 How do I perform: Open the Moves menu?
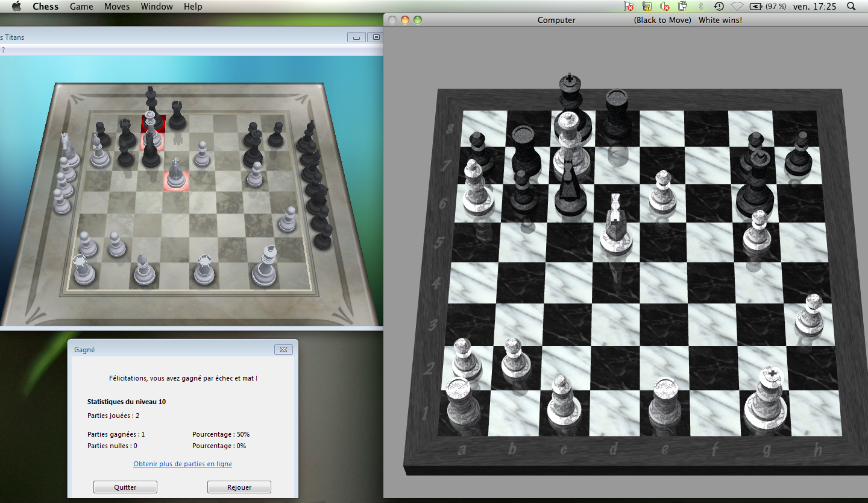117,7
